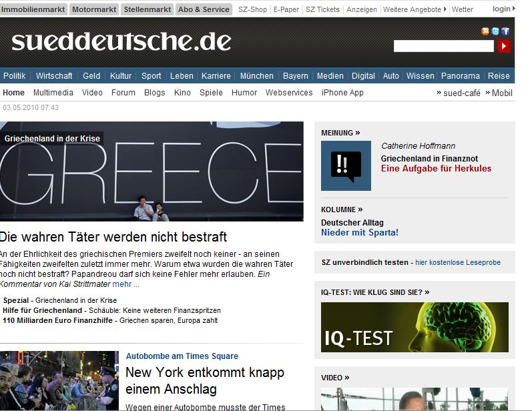Screen dimensions: 532x411
Task: Open the Anzeigen link
Action: [x=361, y=9]
